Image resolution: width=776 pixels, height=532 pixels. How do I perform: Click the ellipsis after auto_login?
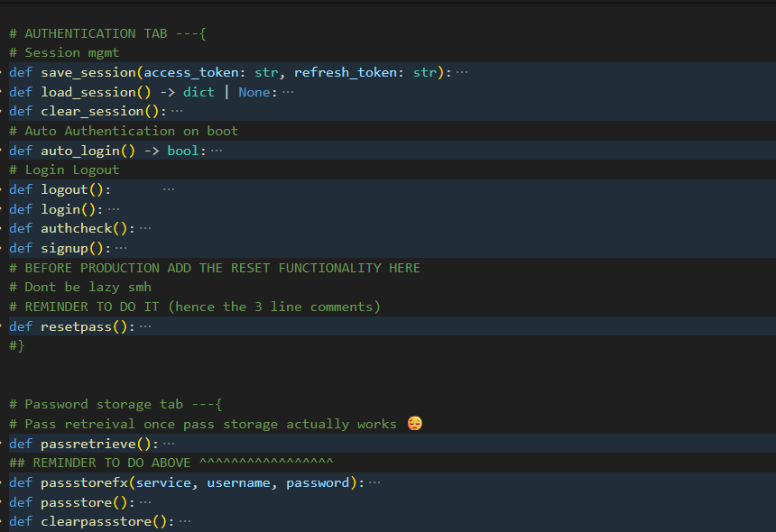(x=217, y=151)
